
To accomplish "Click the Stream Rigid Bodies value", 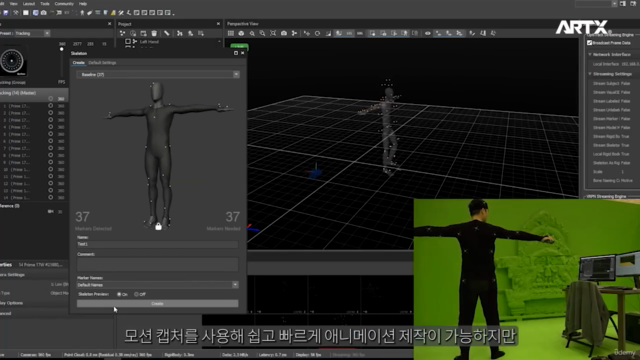I will 625,137.
